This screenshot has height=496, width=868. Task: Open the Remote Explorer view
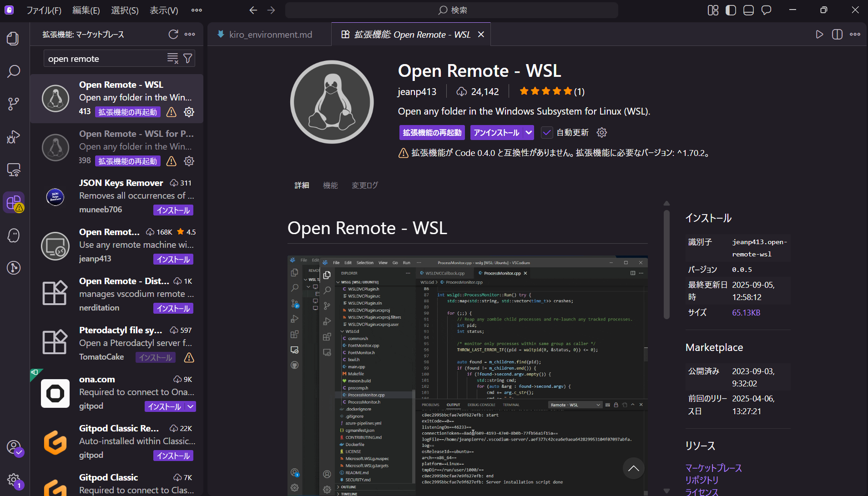click(14, 170)
